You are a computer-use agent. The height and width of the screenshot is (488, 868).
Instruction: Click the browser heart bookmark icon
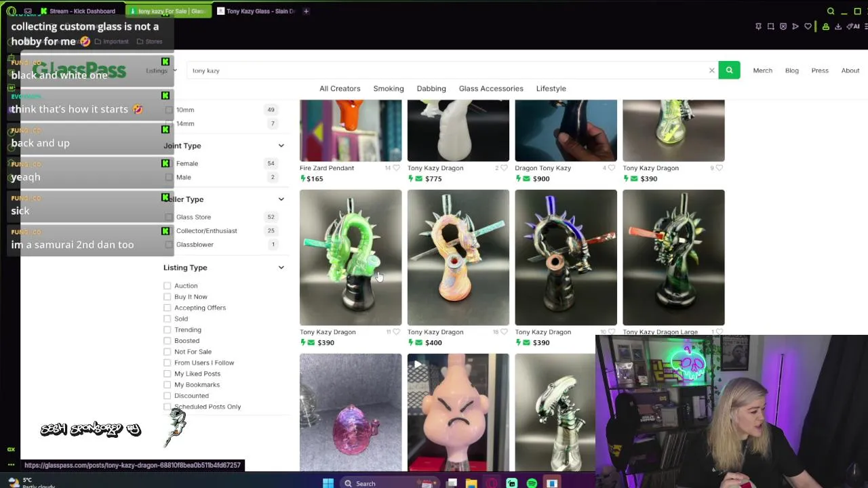click(808, 26)
